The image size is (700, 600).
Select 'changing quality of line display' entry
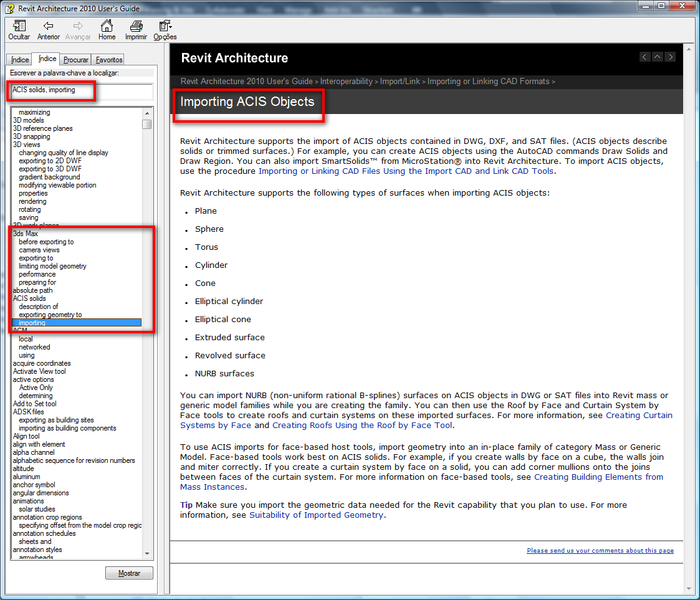pyautogui.click(x=64, y=153)
